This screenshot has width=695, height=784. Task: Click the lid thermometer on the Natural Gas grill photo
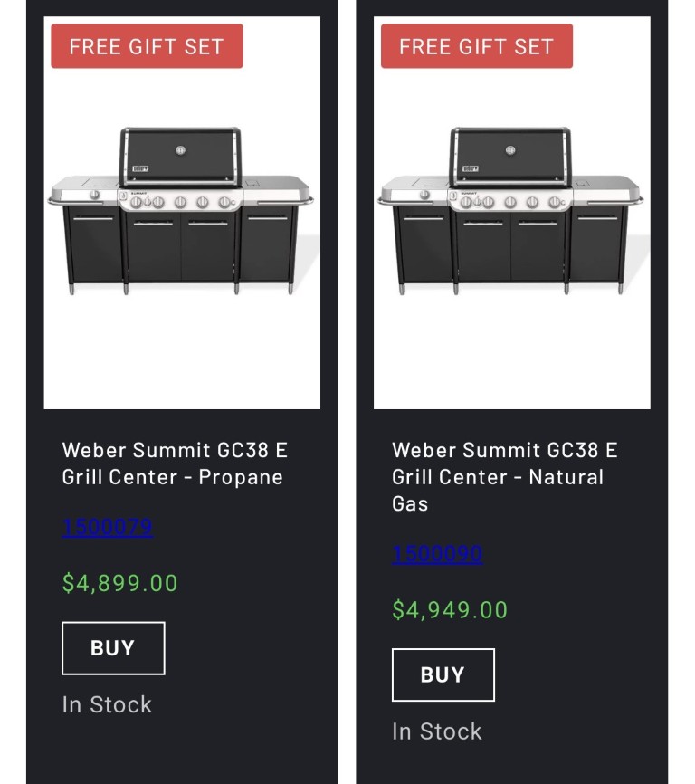pos(510,149)
